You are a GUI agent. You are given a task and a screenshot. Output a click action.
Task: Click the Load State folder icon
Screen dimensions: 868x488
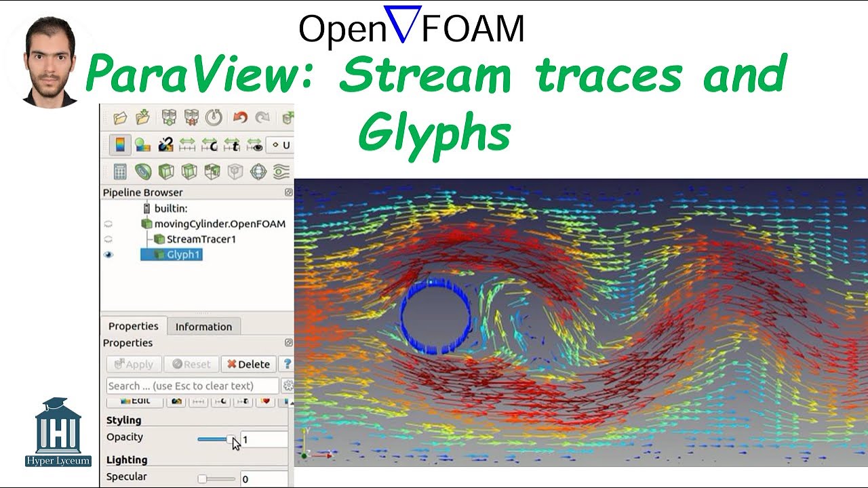pos(142,118)
